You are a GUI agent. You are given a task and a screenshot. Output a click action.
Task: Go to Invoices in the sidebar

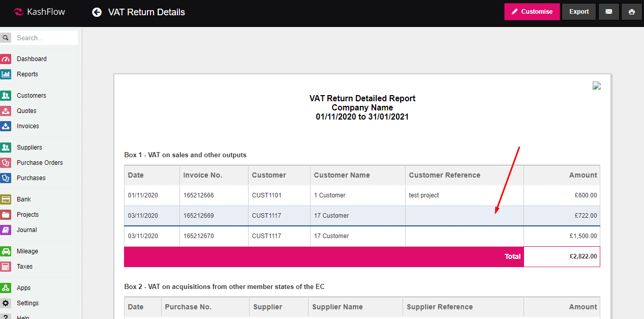(27, 126)
